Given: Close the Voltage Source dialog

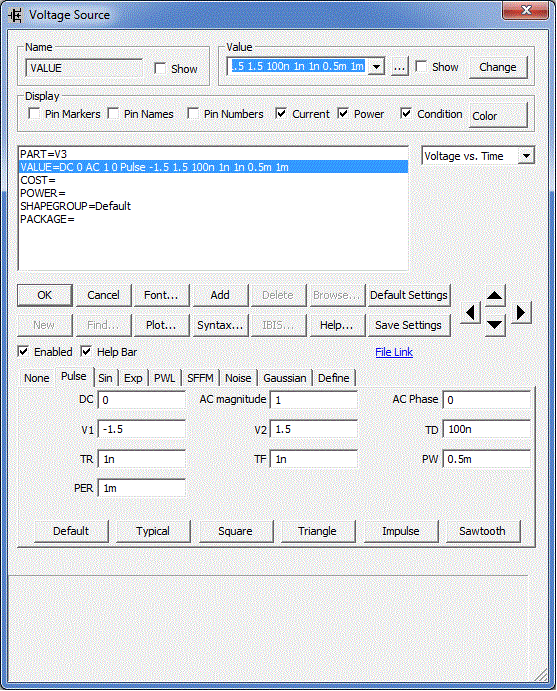Looking at the screenshot, I should 526,10.
